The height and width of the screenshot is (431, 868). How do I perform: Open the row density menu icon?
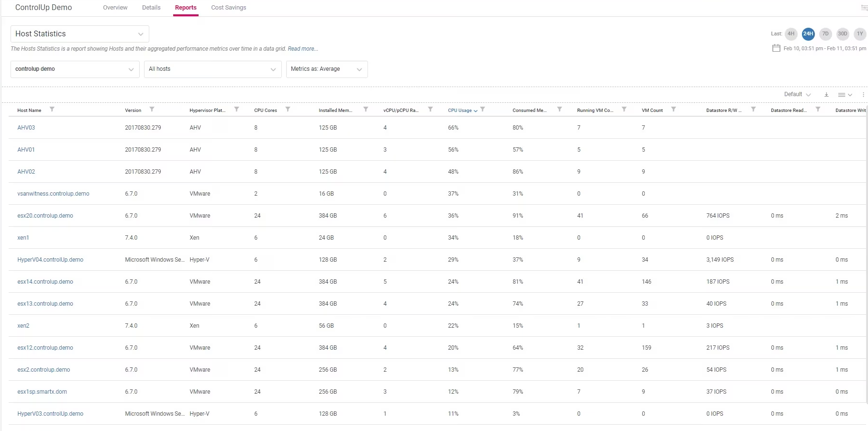845,95
